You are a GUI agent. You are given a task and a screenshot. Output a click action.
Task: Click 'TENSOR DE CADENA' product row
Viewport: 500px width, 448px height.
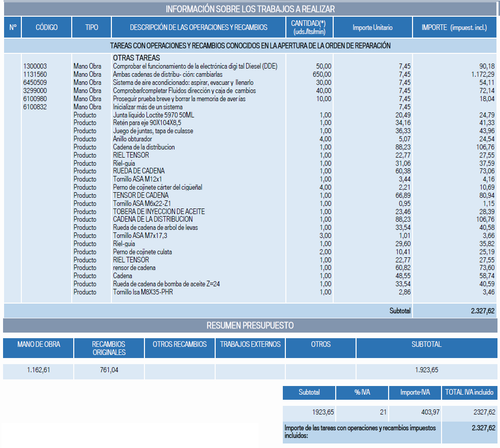(141, 195)
